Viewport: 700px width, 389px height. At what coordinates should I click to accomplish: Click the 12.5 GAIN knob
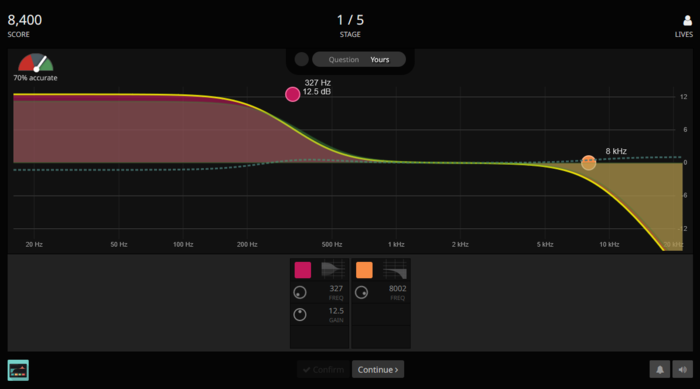[300, 314]
